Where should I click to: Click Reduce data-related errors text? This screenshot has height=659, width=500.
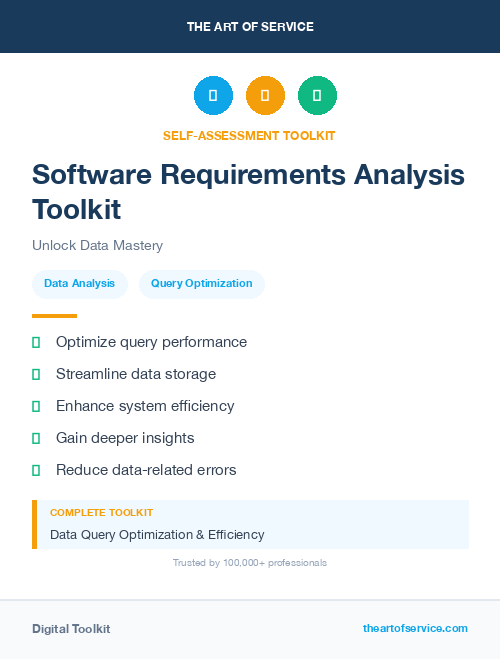click(x=146, y=470)
